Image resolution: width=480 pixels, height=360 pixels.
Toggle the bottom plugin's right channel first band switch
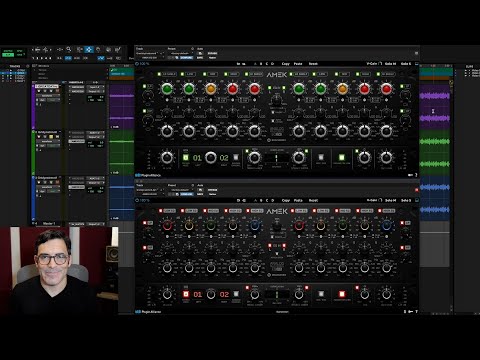tap(292, 211)
